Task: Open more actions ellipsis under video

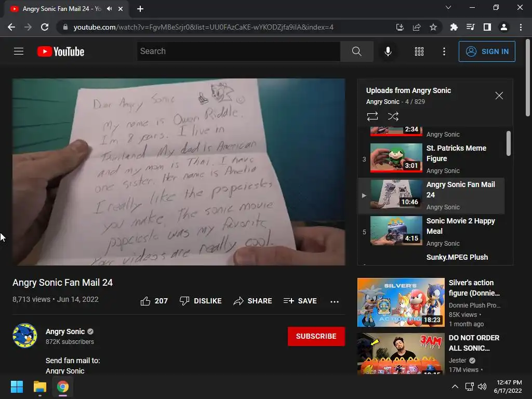Action: (x=335, y=301)
